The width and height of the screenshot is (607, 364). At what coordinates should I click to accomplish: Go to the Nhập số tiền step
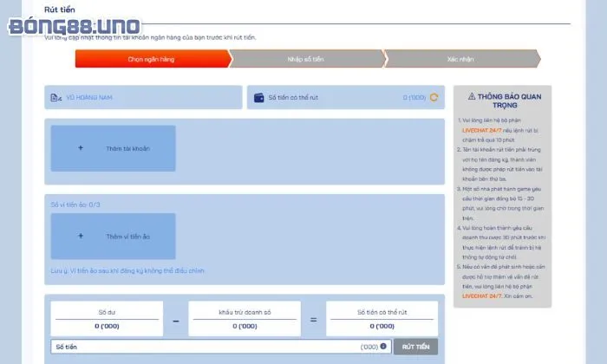(305, 59)
